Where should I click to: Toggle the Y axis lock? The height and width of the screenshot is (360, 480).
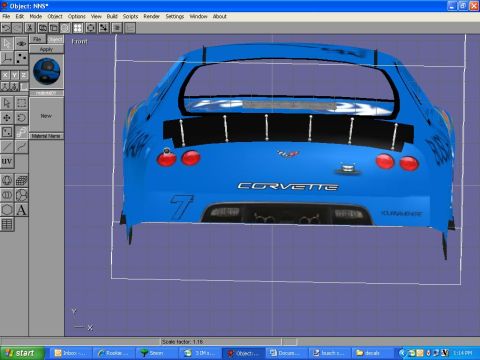[14, 75]
